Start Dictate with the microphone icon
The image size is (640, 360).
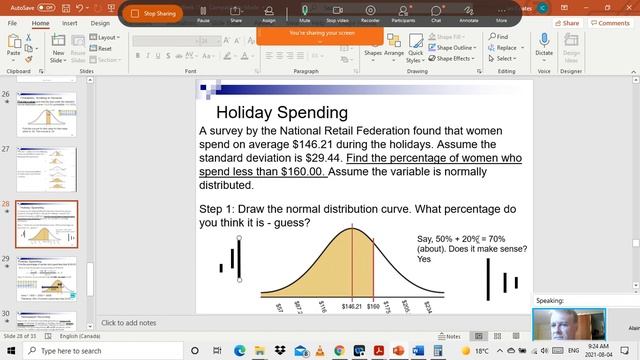pyautogui.click(x=544, y=46)
